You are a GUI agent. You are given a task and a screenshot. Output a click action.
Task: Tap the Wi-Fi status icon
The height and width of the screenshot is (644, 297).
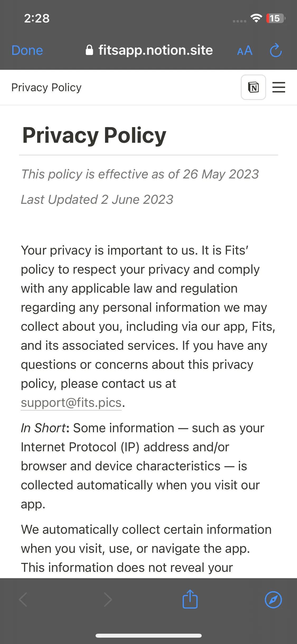pyautogui.click(x=256, y=18)
